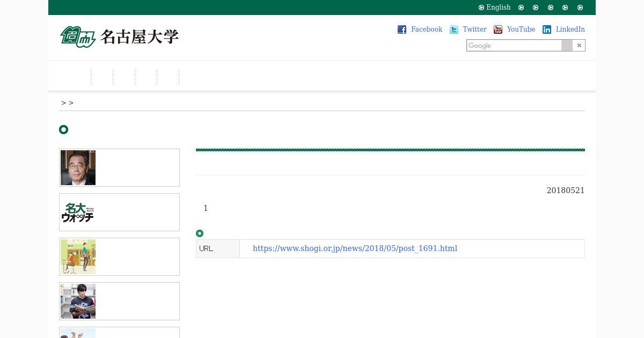Open the president portrait sidebar banner
Viewport: 644px width, 338px height.
[x=119, y=167]
